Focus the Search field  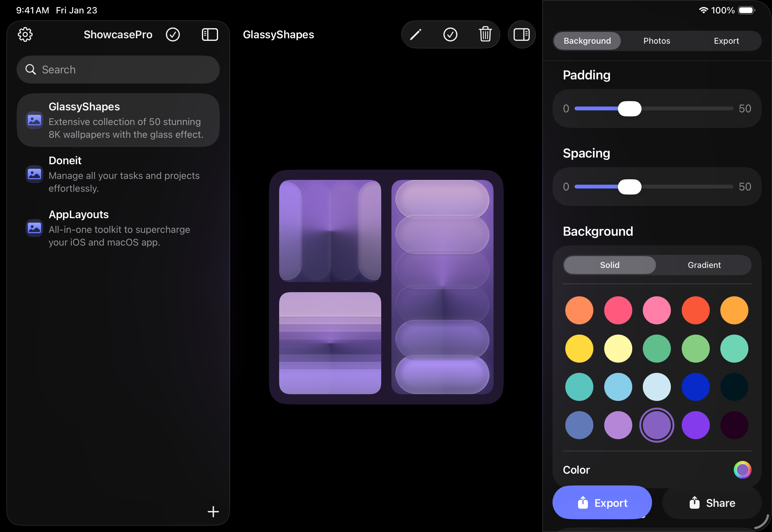coord(118,70)
